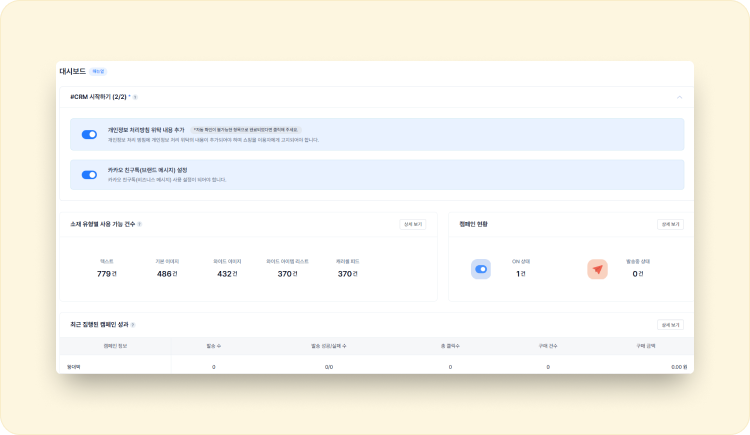Select the 와이드 이미지 432건 count
The image size is (750, 435).
pyautogui.click(x=227, y=274)
